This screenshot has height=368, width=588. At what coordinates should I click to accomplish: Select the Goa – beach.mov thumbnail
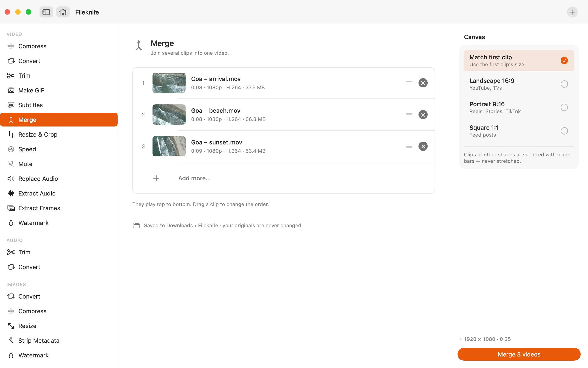tap(169, 115)
